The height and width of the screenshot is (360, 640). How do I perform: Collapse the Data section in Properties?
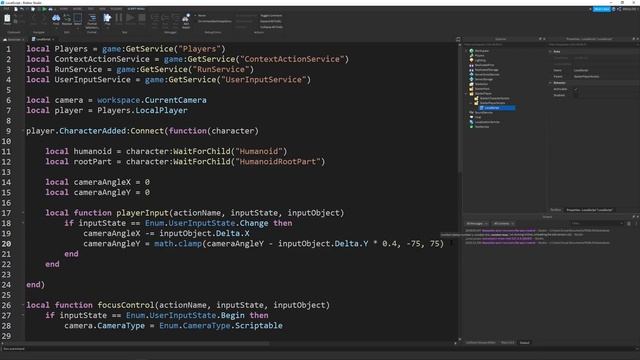tap(550, 51)
